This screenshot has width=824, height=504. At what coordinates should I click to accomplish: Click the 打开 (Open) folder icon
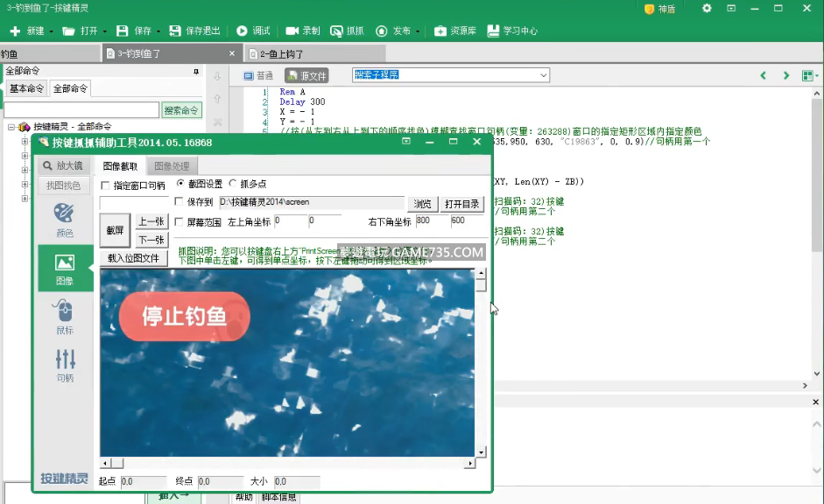coord(68,31)
